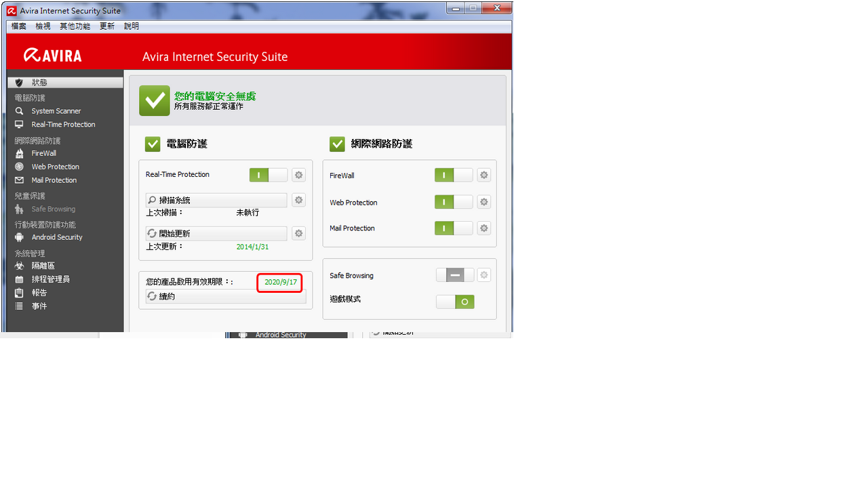
Task: Open Web Protection from sidebar
Action: [x=56, y=167]
